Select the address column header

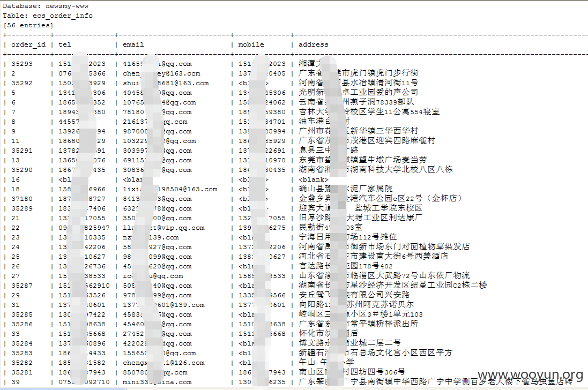coord(313,44)
